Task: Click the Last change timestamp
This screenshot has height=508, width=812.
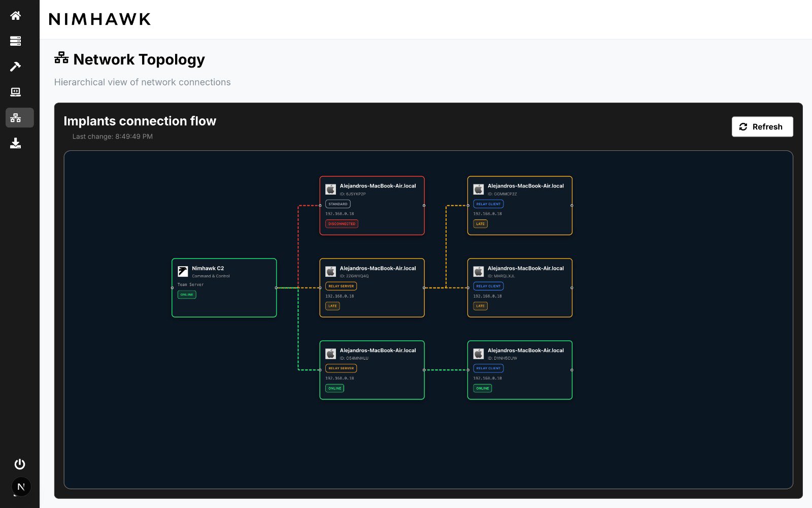Action: (x=113, y=137)
